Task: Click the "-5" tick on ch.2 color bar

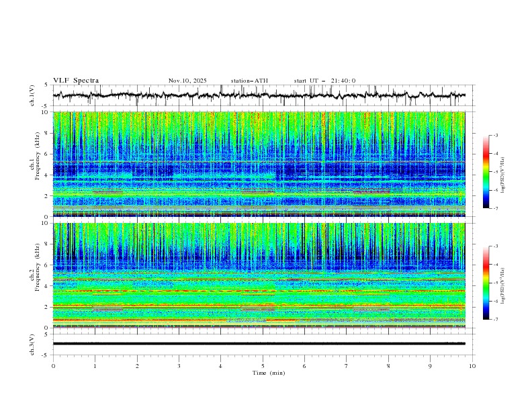Action: (x=496, y=283)
